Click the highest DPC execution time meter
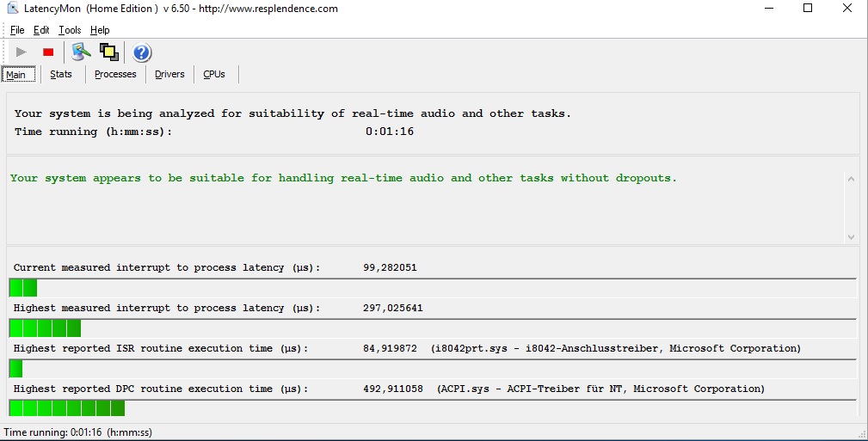The width and height of the screenshot is (868, 441). tap(433, 408)
